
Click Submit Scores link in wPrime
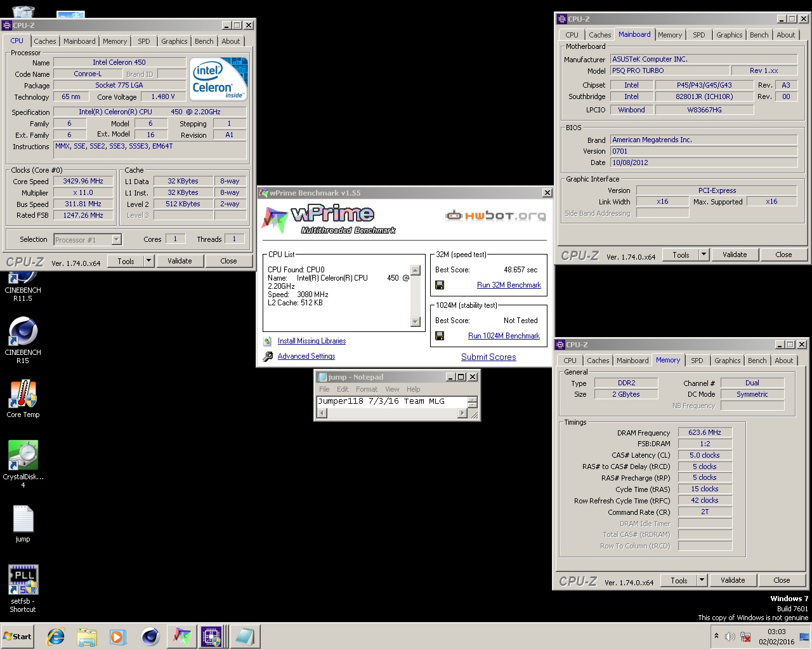[488, 357]
